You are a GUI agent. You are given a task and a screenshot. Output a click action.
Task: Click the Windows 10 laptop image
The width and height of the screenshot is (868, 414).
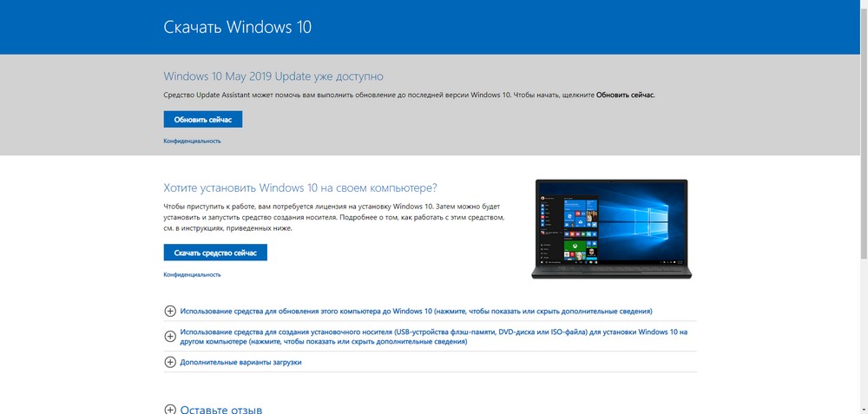click(611, 228)
